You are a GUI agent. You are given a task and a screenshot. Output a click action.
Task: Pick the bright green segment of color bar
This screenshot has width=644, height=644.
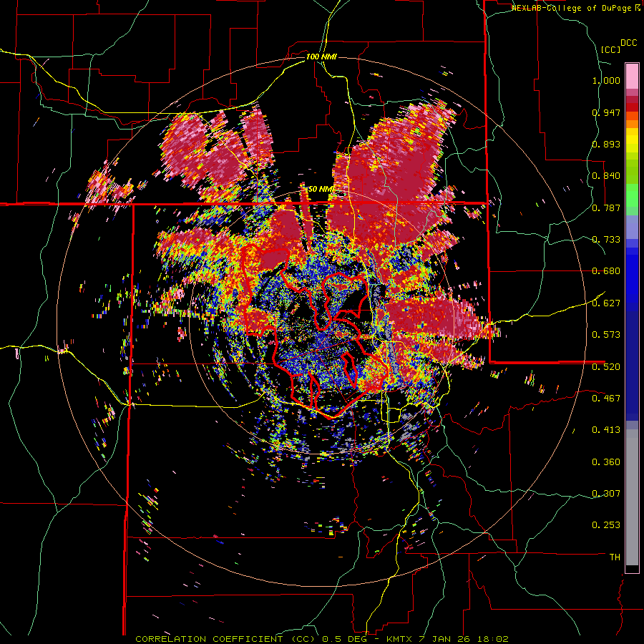(632, 195)
